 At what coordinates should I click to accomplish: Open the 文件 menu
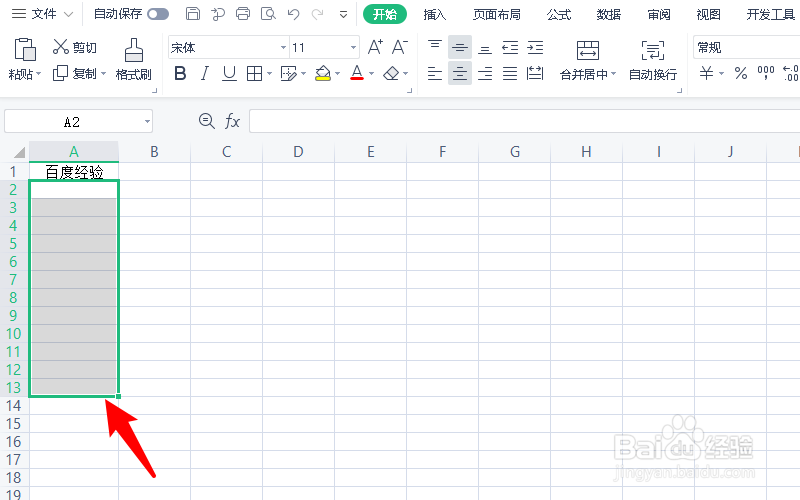point(42,14)
